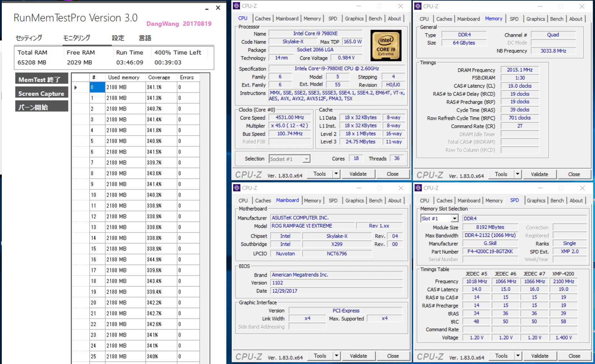This screenshot has width=595, height=364.
Task: Click the part number F4-4200C19-8GTZKK
Action: click(490, 251)
